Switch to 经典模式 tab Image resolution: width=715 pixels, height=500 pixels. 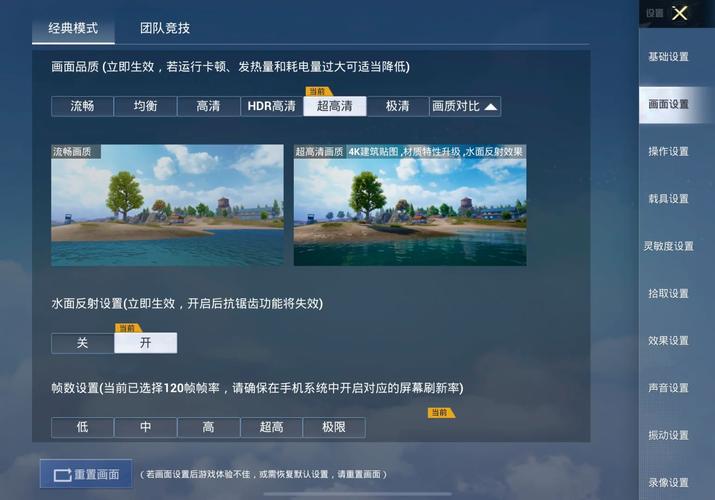point(73,28)
